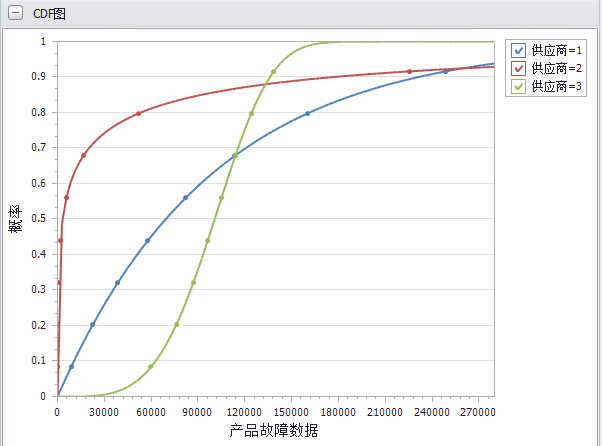Collapse the CDF图 panel
This screenshot has height=446, width=602.
tap(14, 14)
